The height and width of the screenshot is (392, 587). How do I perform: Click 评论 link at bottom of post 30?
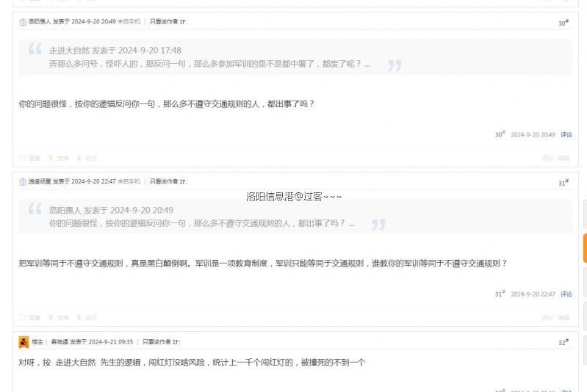point(566,134)
